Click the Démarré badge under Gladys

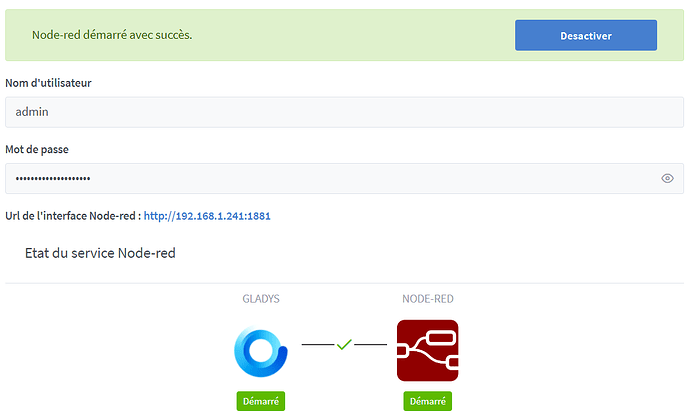261,401
